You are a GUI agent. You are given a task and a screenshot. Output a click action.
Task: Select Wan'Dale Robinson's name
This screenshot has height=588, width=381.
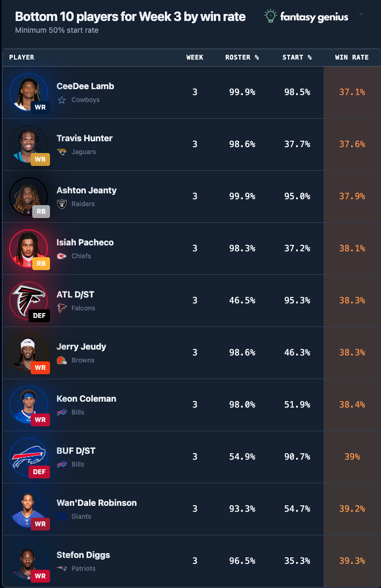(97, 503)
